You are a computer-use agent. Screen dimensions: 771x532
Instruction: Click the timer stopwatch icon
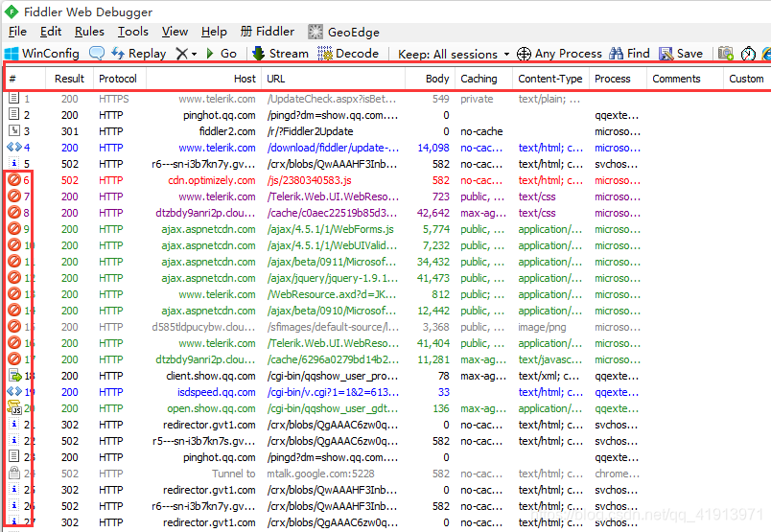click(x=748, y=53)
